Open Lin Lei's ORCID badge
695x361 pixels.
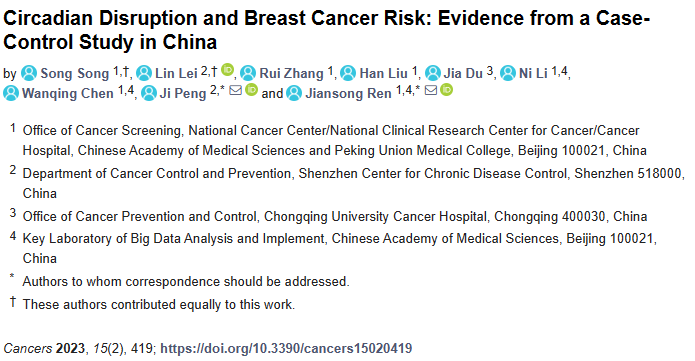pos(227,70)
